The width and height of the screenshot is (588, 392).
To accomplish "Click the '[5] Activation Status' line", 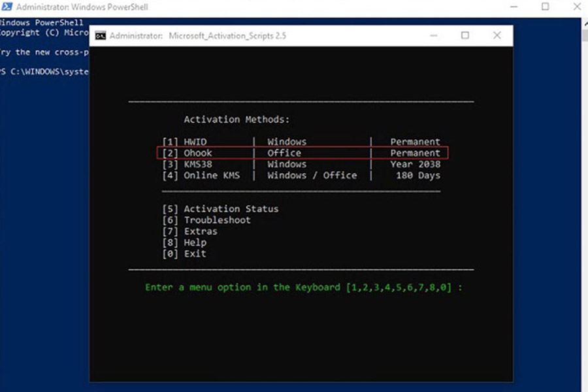I will [x=221, y=209].
